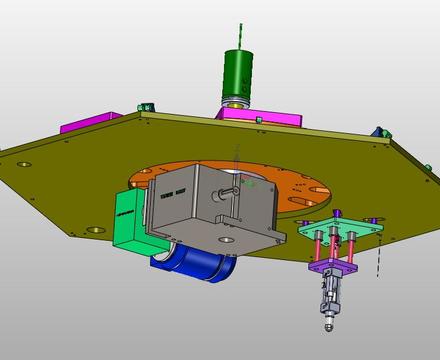Viewport: 440px width, 360px height.
Task: Click the thin threaded shaft above green cylinder
Action: point(240,36)
